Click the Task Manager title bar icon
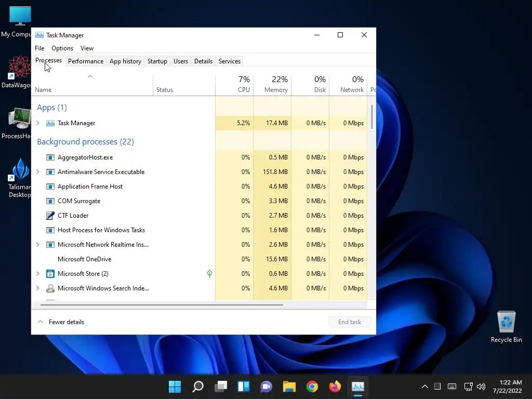The height and width of the screenshot is (399, 532). [39, 35]
